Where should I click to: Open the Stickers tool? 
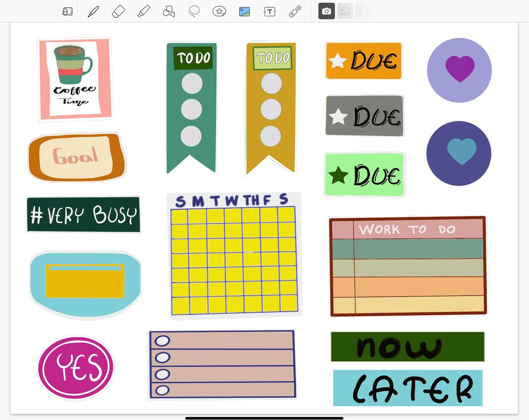219,11
